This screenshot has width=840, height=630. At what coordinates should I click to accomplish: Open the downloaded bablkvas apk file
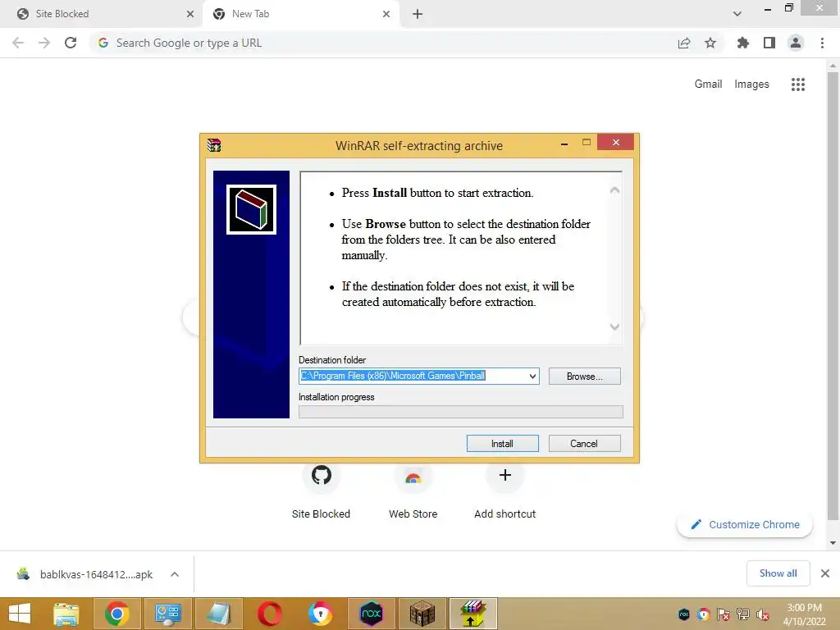[85, 574]
